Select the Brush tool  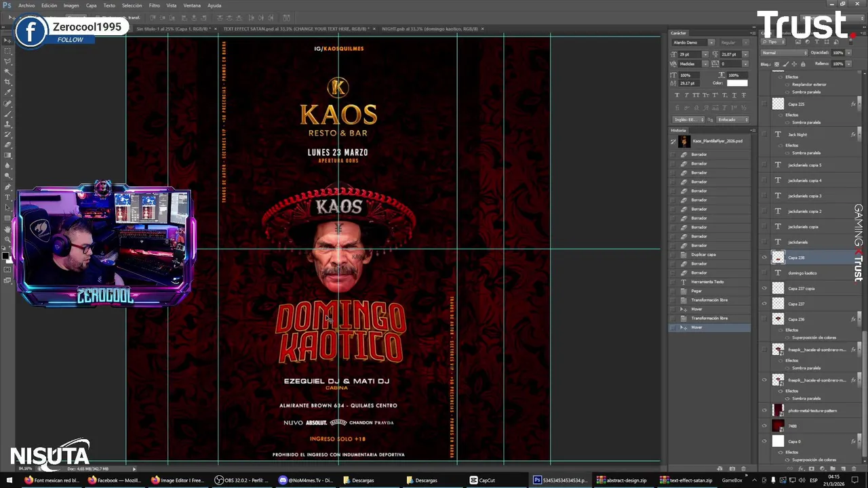[x=7, y=114]
